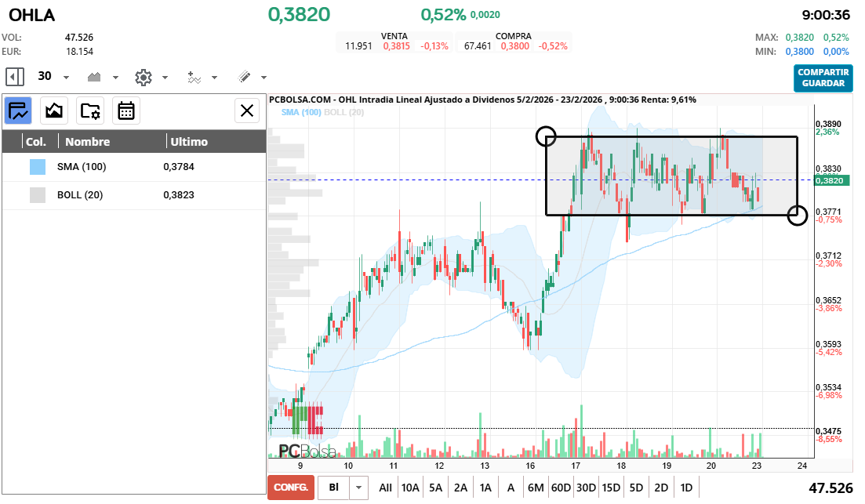
Task: Open the chart type area icon
Action: (94, 77)
